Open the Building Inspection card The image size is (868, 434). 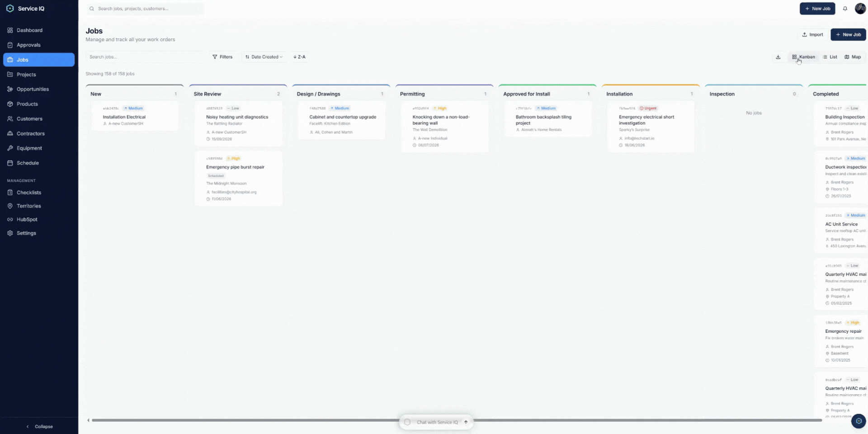point(841,123)
